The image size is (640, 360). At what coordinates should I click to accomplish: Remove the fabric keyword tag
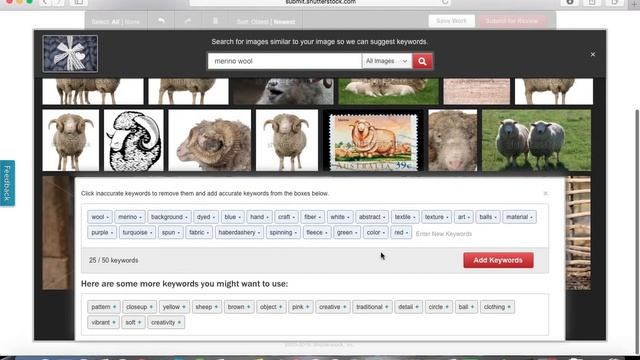pos(199,233)
